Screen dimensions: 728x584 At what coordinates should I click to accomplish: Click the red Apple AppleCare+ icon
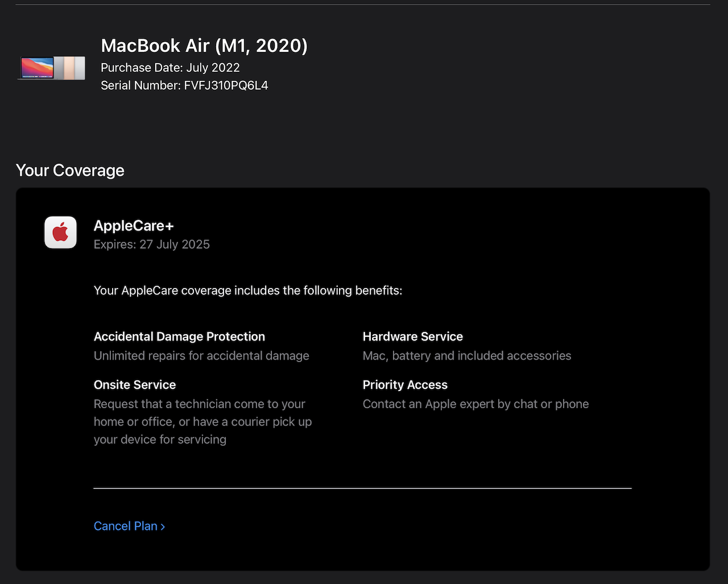coord(61,232)
